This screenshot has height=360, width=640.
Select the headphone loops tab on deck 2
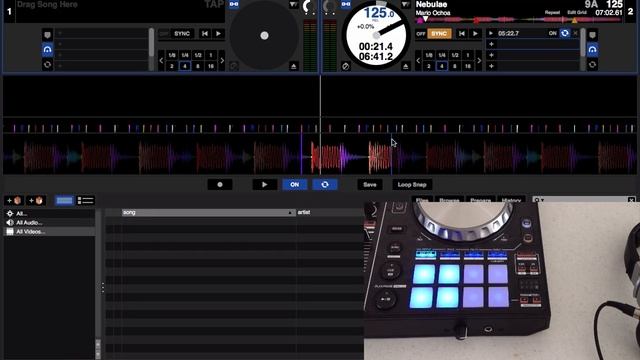[592, 50]
